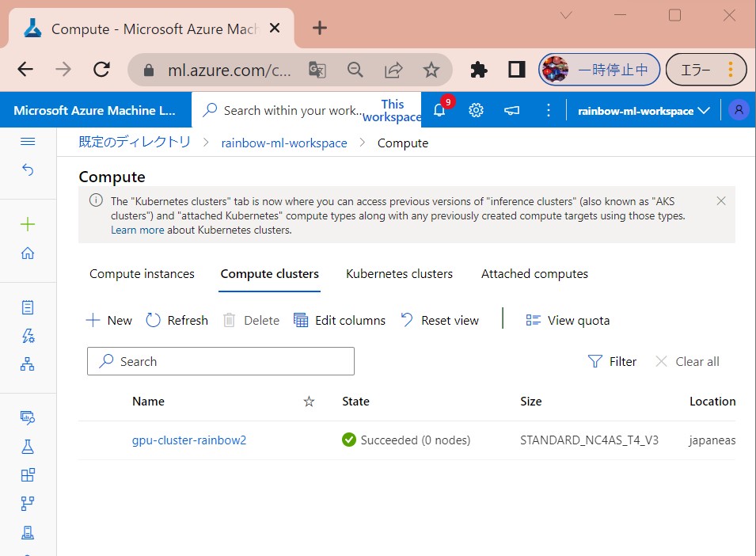Click the ml.azure.com address bar
Viewport: 756px width, 556px height.
pos(229,70)
